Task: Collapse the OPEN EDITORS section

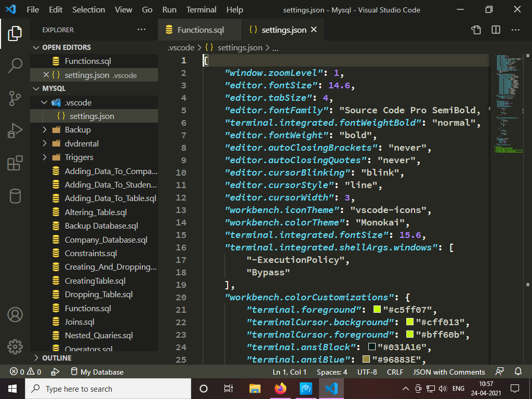Action: pyautogui.click(x=36, y=47)
